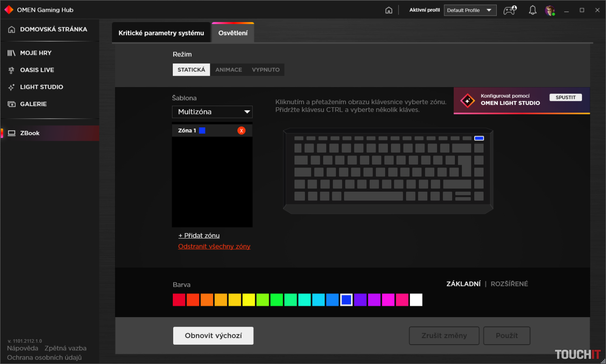Turn lighting off with VYPNUTO
The image size is (606, 364).
pos(266,69)
